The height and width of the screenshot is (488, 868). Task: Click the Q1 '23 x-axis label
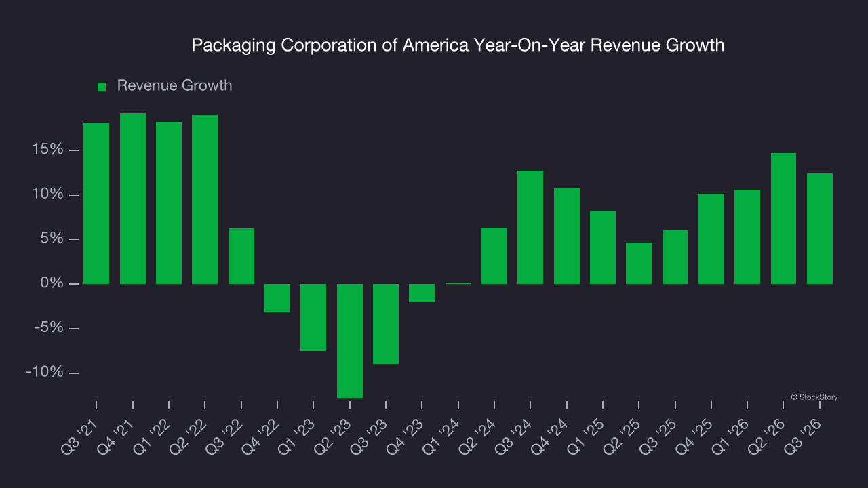(x=296, y=437)
